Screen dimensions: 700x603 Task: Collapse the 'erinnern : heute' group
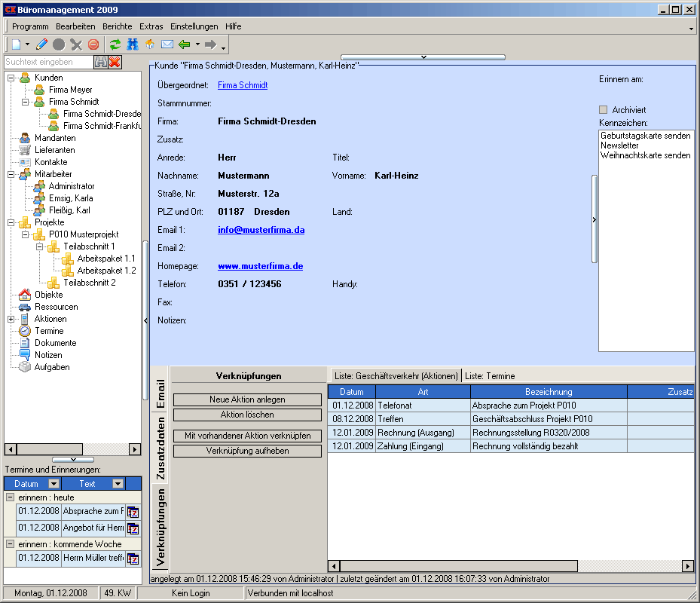coord(10,497)
